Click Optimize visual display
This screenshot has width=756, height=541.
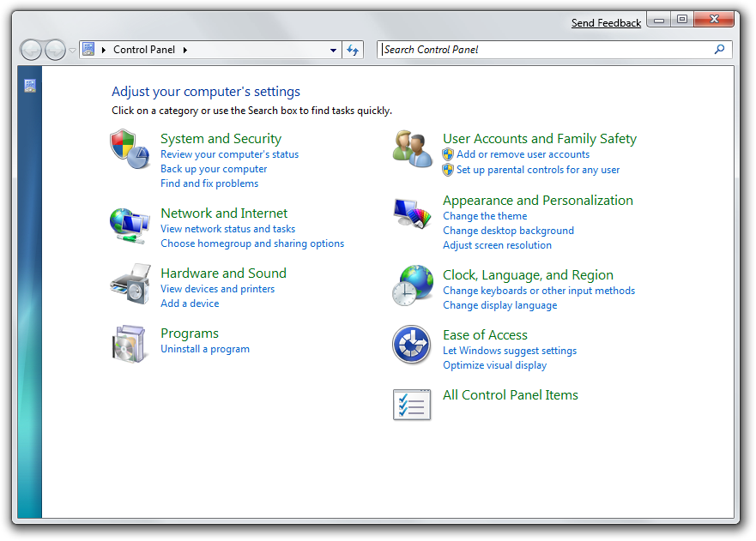point(494,365)
